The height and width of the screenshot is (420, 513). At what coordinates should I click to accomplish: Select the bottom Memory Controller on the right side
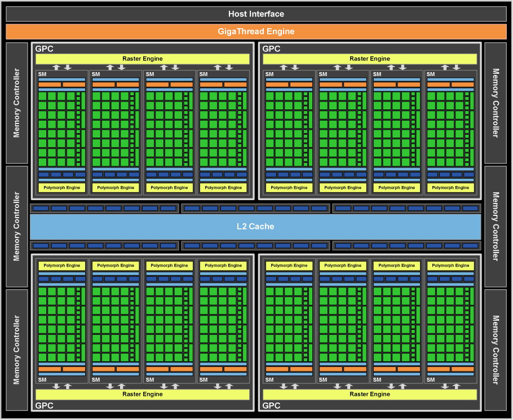[496, 350]
